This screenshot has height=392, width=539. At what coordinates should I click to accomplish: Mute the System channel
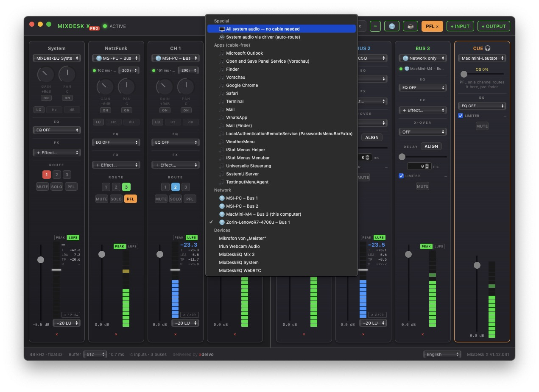(42, 186)
